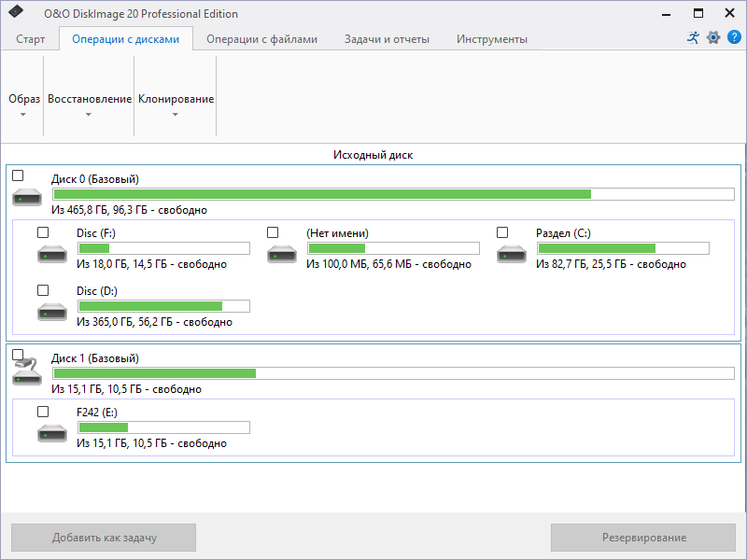Close the DiskImage window
The width and height of the screenshot is (747, 560).
click(x=729, y=13)
